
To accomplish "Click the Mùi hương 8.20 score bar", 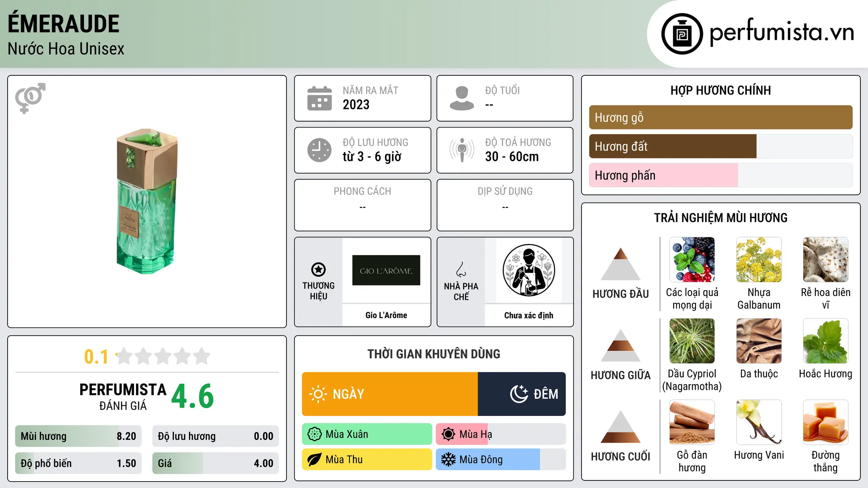I will 78,436.
